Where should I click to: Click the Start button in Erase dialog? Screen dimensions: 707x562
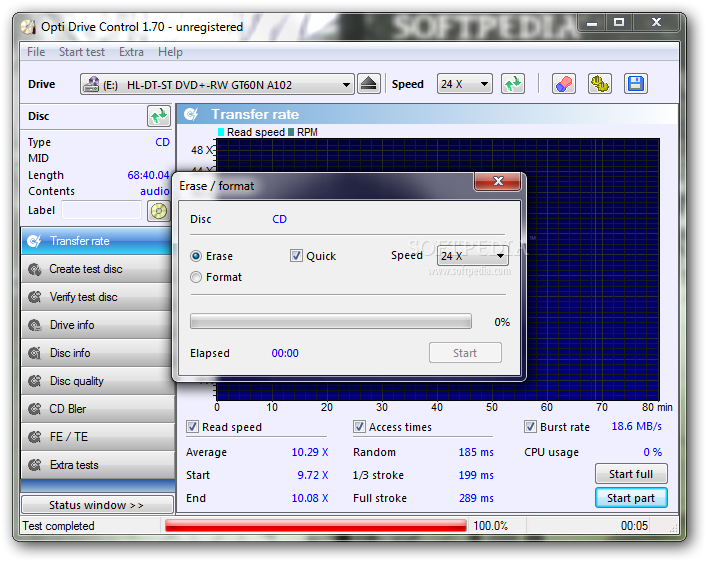(x=465, y=353)
